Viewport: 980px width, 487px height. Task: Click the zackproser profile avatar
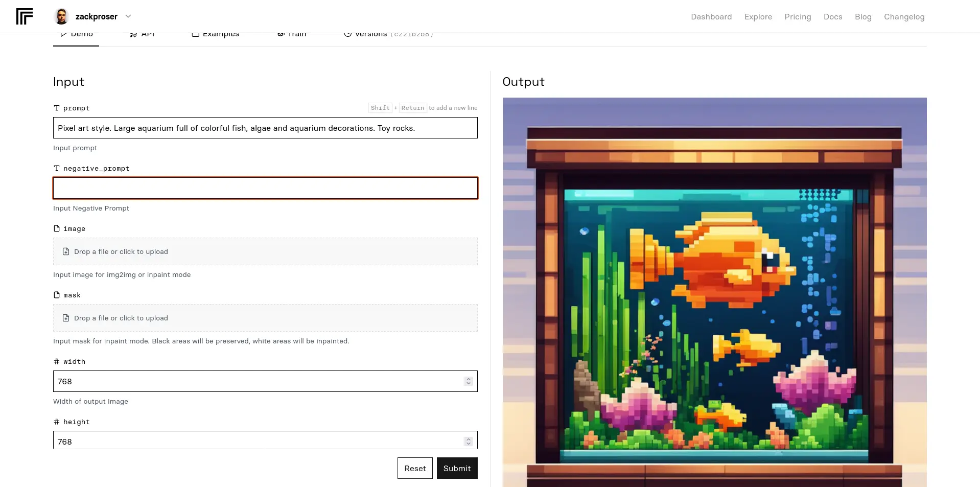(61, 16)
